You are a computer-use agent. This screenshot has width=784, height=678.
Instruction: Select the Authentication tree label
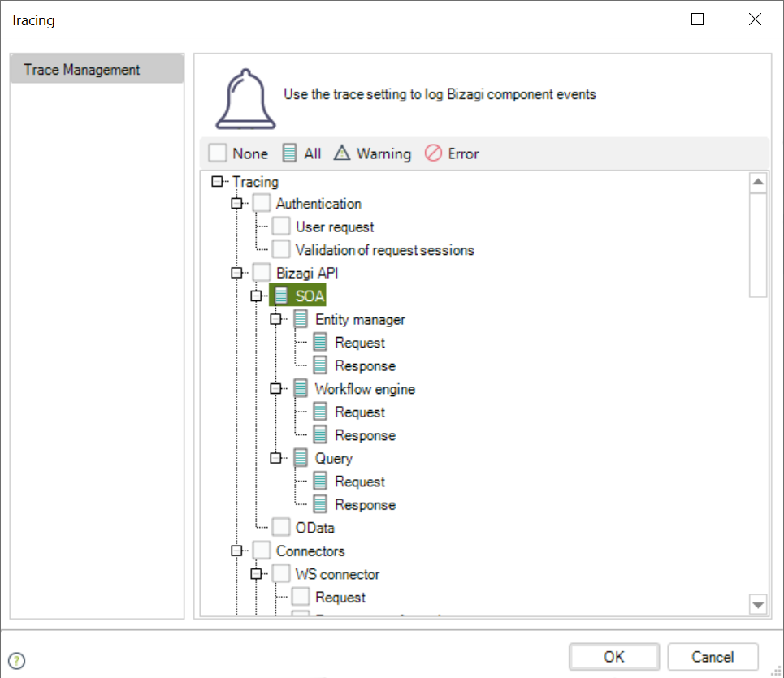pyautogui.click(x=318, y=203)
